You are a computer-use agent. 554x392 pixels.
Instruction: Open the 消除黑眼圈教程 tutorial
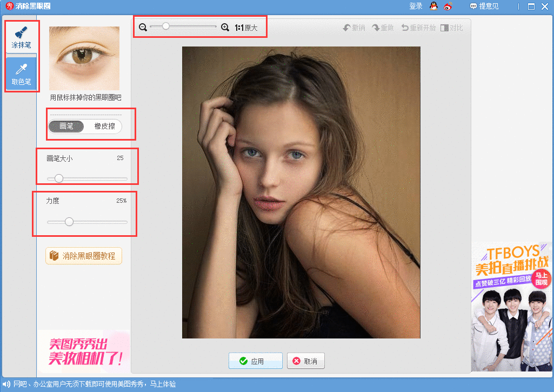point(83,256)
